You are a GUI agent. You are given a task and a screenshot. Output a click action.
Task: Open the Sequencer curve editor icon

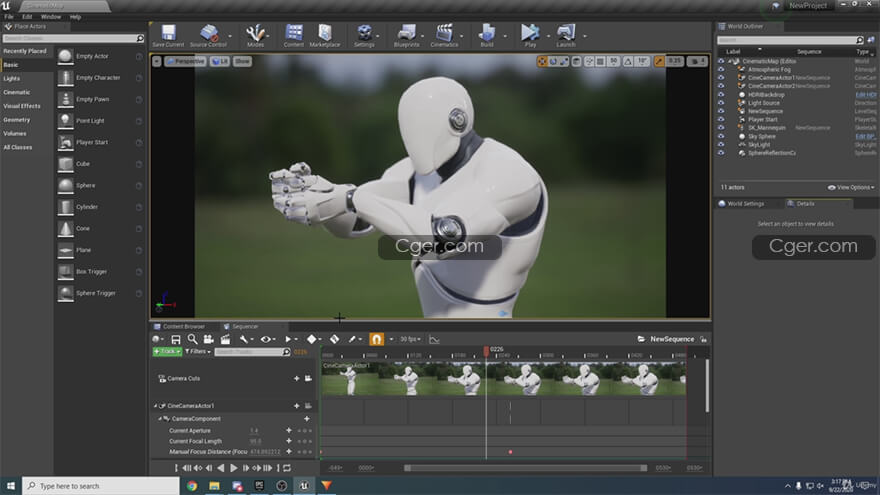[434, 339]
